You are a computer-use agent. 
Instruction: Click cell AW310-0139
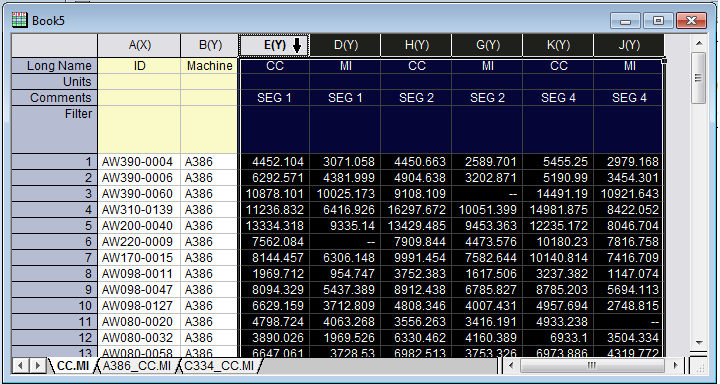point(139,209)
